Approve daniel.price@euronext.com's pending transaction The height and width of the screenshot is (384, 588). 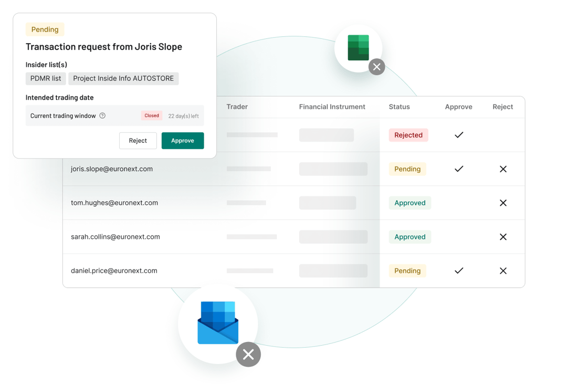(x=458, y=271)
